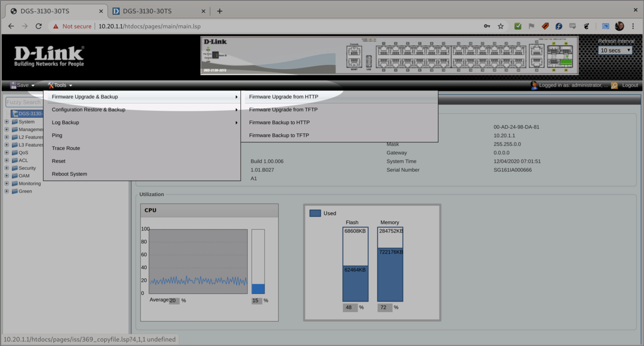
Task: Expand the System tree node
Action: [7, 122]
